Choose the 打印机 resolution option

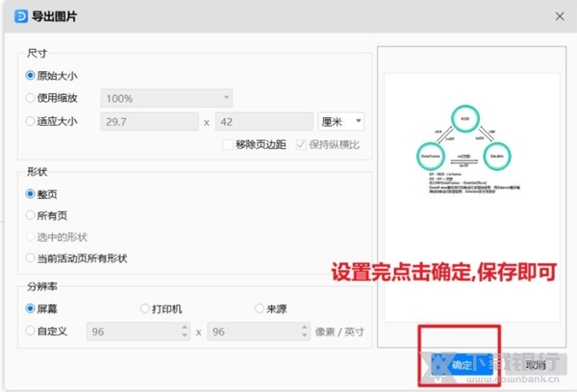(145, 308)
